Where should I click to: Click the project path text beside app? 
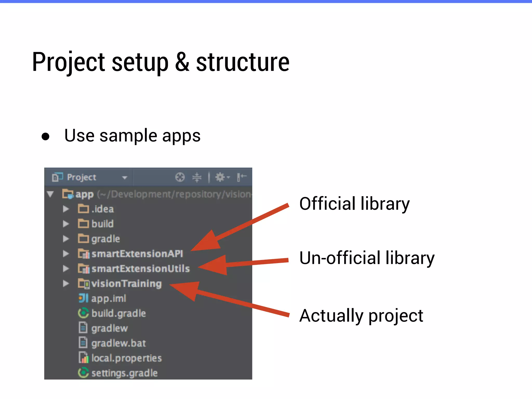coord(174,194)
